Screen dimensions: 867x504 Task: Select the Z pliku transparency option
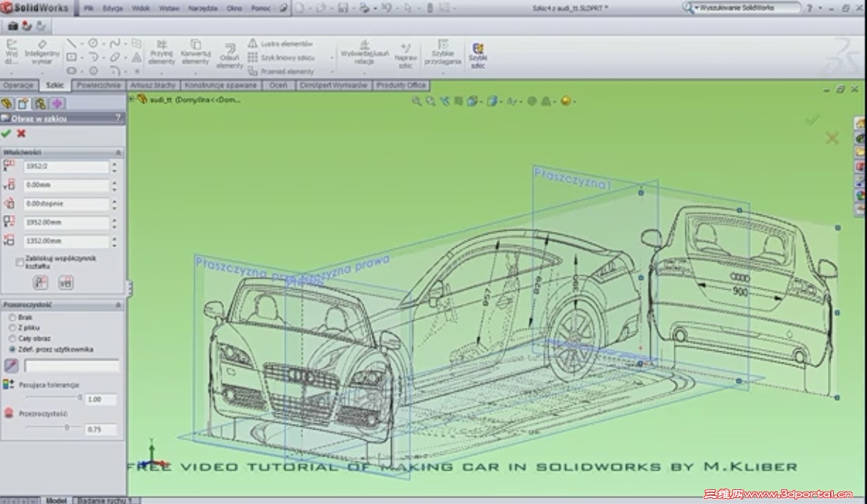click(12, 328)
